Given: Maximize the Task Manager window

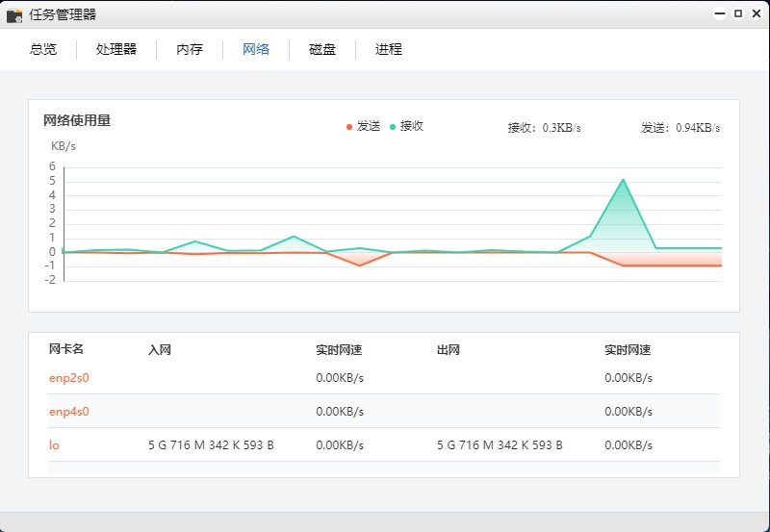Looking at the screenshot, I should click(738, 14).
